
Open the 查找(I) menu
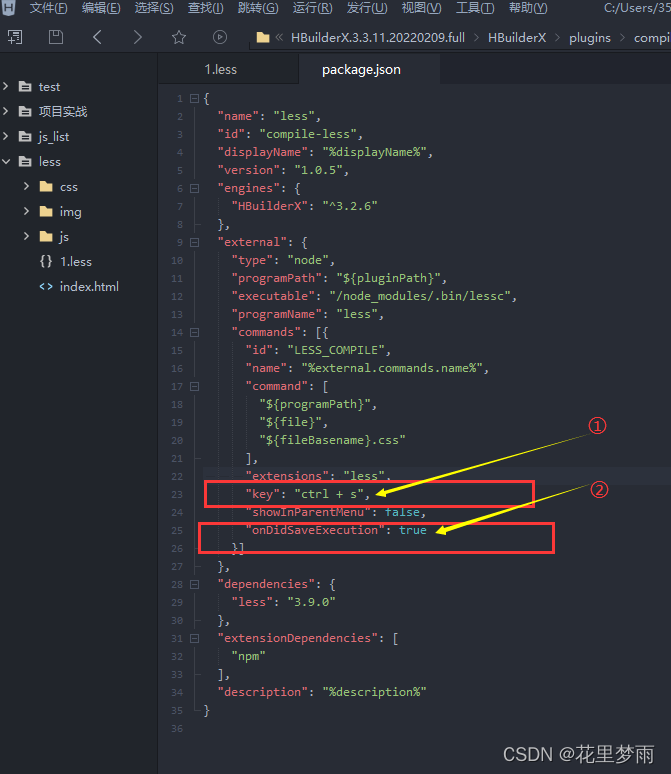(x=205, y=8)
